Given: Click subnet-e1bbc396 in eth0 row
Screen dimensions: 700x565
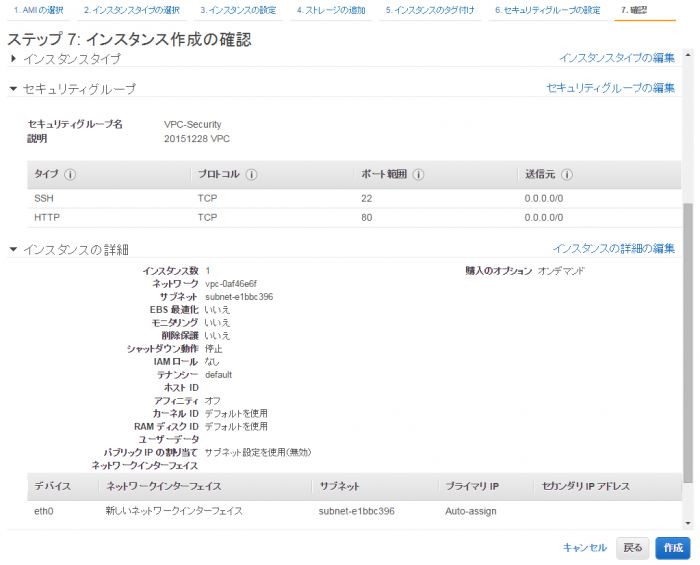Looking at the screenshot, I should (x=357, y=511).
